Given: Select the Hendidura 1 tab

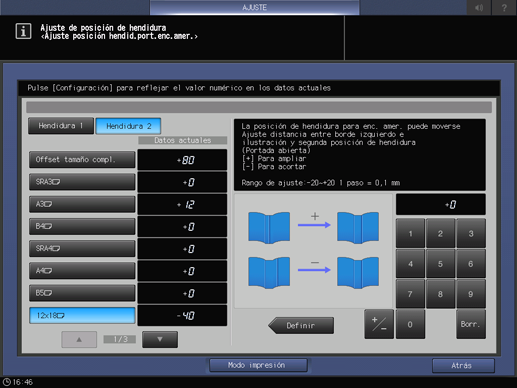Looking at the screenshot, I should [61, 126].
